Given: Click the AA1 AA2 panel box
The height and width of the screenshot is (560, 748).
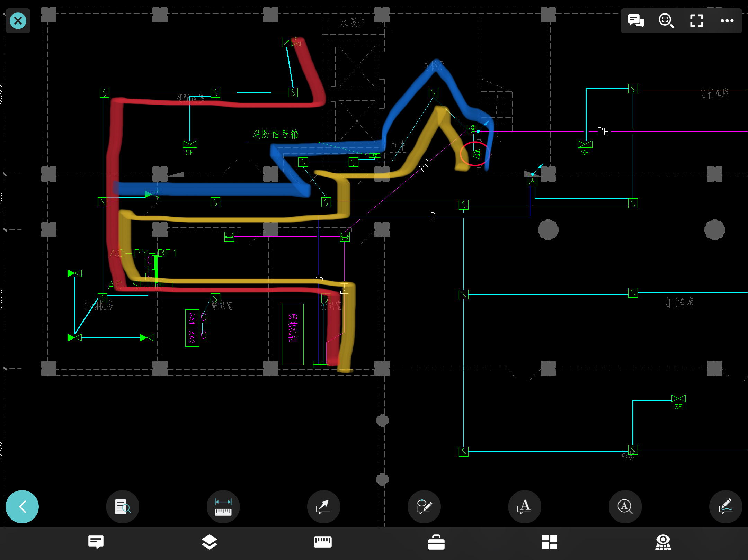Looking at the screenshot, I should pos(192,328).
